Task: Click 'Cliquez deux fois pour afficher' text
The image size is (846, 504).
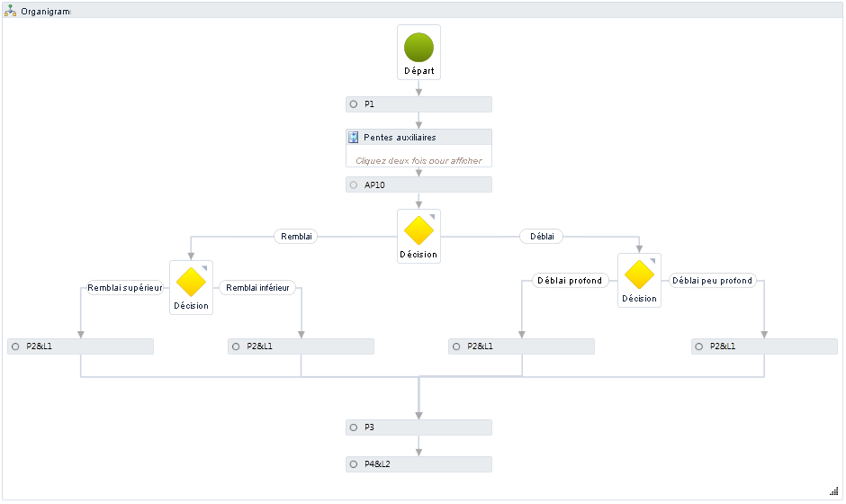Action: click(418, 160)
